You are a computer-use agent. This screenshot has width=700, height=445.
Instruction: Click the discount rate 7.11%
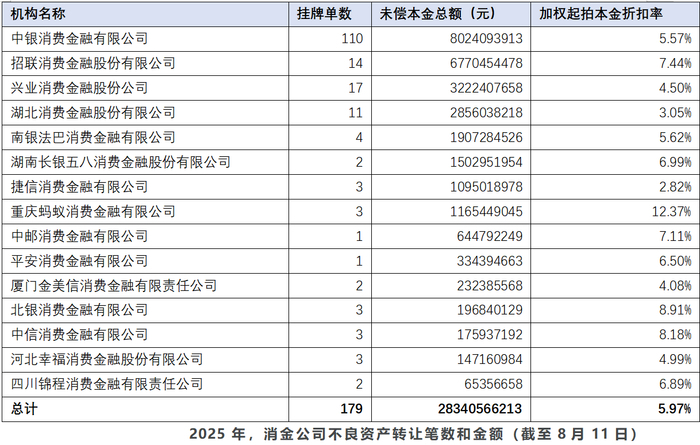(675, 236)
